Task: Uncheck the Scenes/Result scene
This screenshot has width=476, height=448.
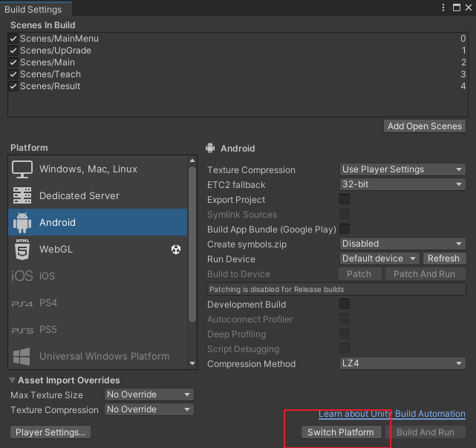Action: pos(13,86)
